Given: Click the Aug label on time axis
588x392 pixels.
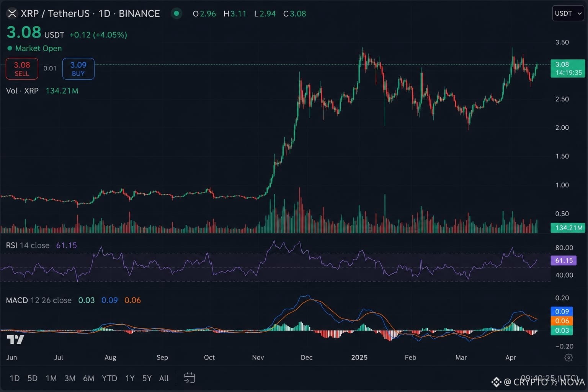Looking at the screenshot, I should click(110, 357).
